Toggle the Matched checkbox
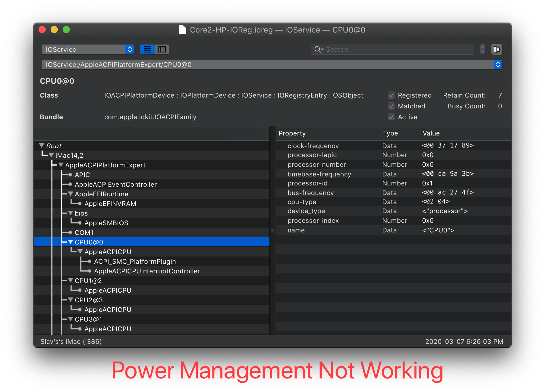The image size is (545, 392). (391, 106)
